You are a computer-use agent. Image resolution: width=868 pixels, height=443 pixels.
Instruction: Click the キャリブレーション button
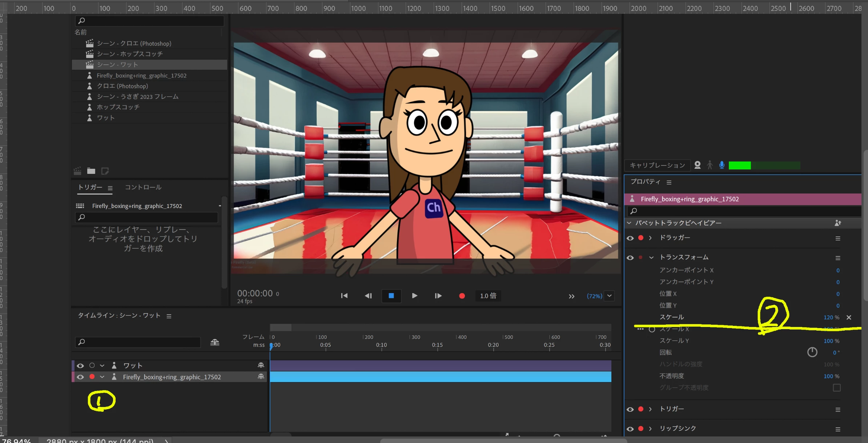pos(657,165)
